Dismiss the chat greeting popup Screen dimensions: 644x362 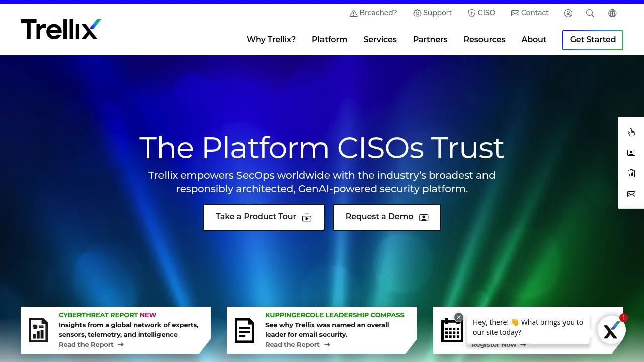point(459,317)
